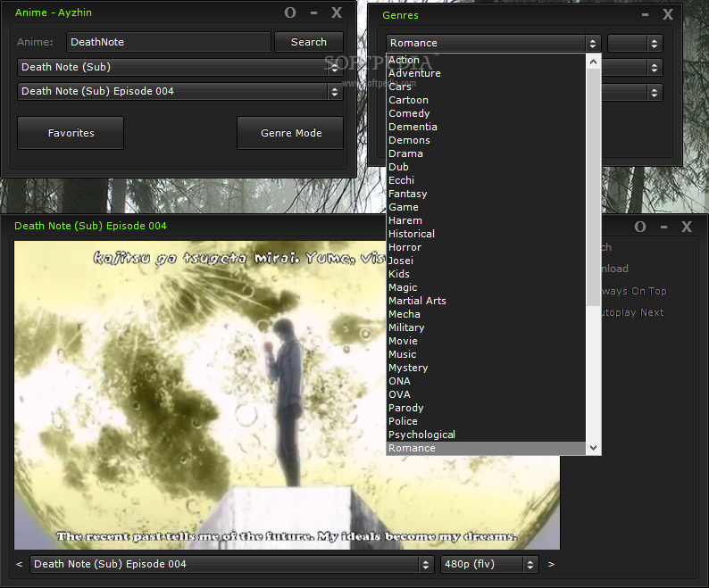Select the Drama genre
The width and height of the screenshot is (709, 588).
[x=486, y=153]
